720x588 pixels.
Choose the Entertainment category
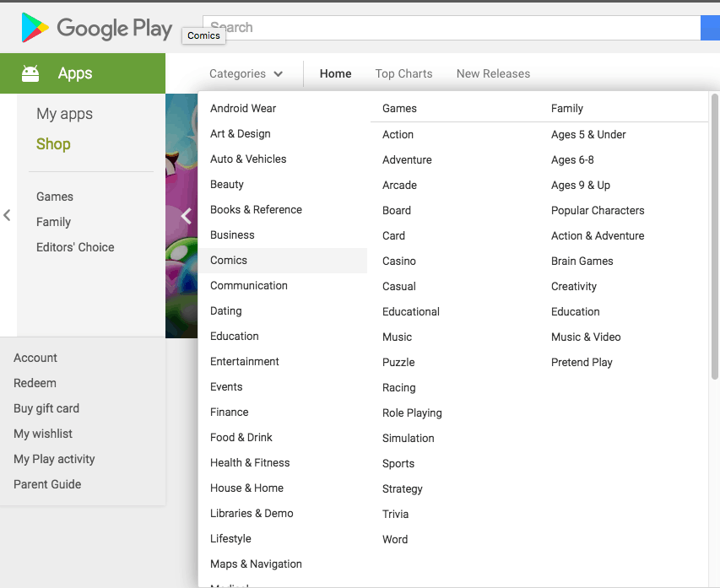(244, 361)
